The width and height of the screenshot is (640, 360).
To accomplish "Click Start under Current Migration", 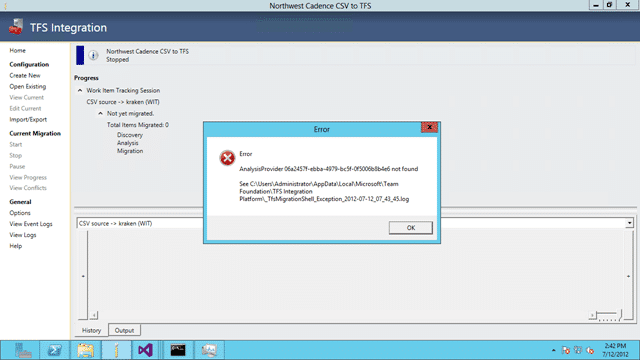I will coord(16,144).
